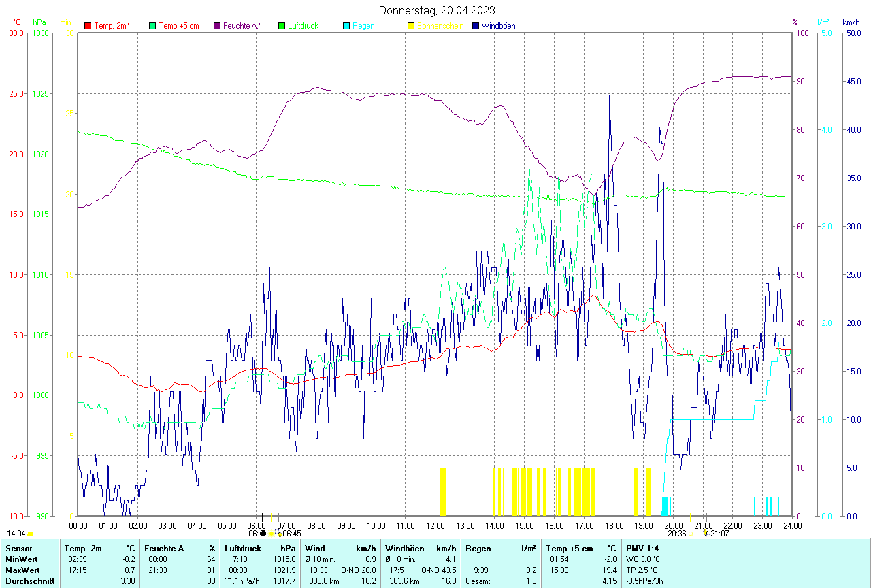Click the 'Durchschnitt' row label
This screenshot has width=871, height=588.
pos(29,581)
